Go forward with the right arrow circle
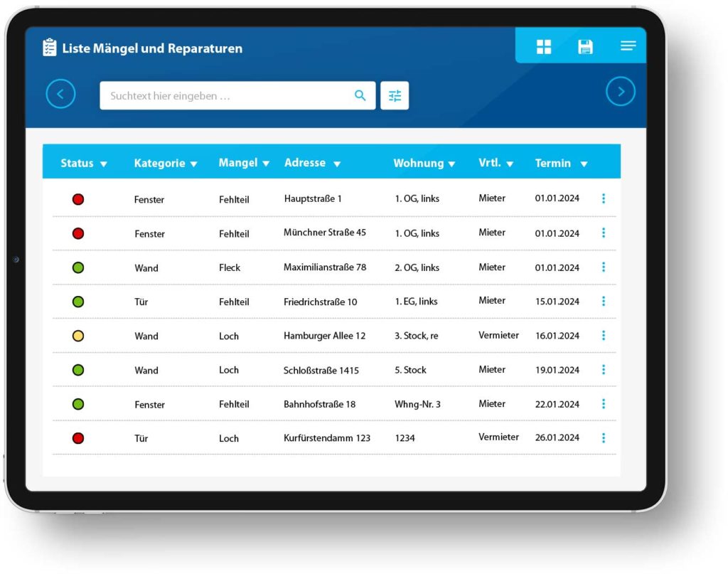This screenshot has width=728, height=574. point(620,91)
